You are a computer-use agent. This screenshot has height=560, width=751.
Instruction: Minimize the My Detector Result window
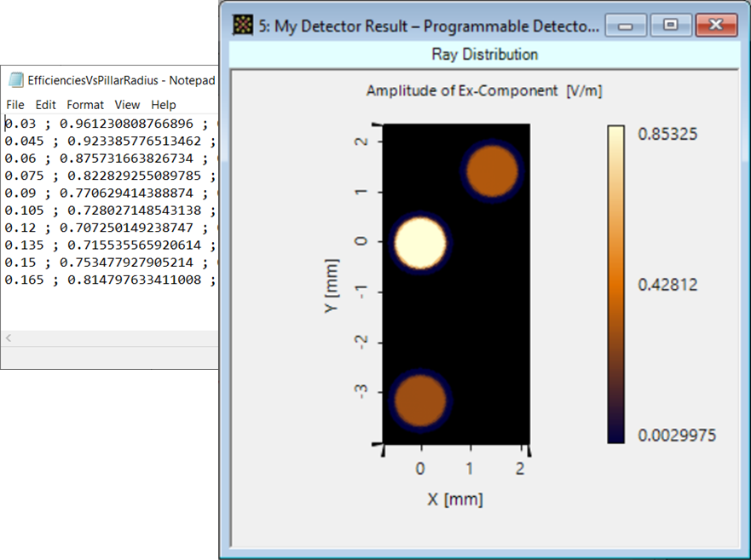click(x=626, y=26)
